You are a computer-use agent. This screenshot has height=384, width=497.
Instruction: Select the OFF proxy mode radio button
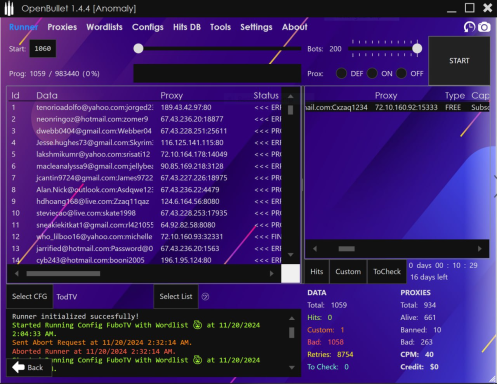click(401, 73)
